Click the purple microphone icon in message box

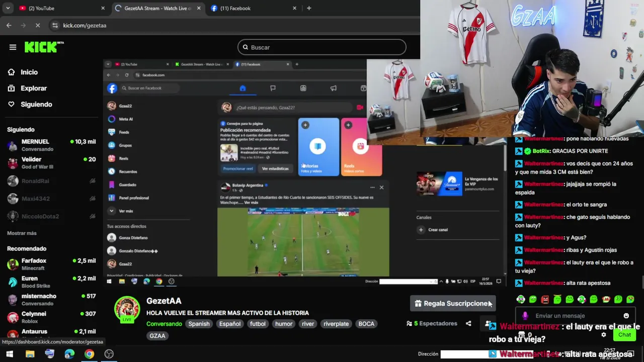525,316
